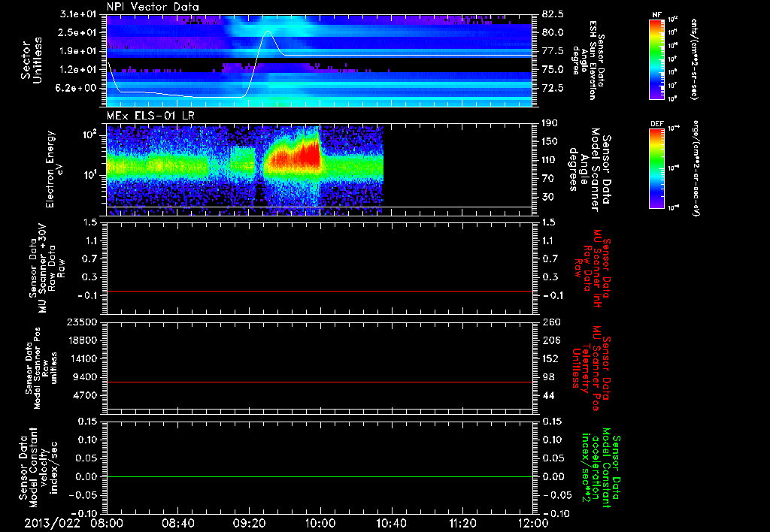Viewport: 770px width, 532px height.
Task: Click the 09:20 time tick label
Action: (249, 523)
